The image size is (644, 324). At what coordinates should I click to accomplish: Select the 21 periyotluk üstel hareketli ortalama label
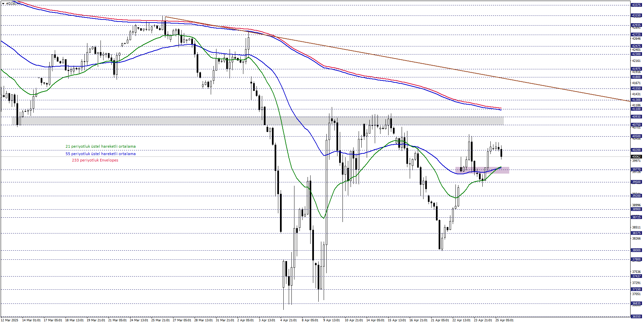point(100,147)
